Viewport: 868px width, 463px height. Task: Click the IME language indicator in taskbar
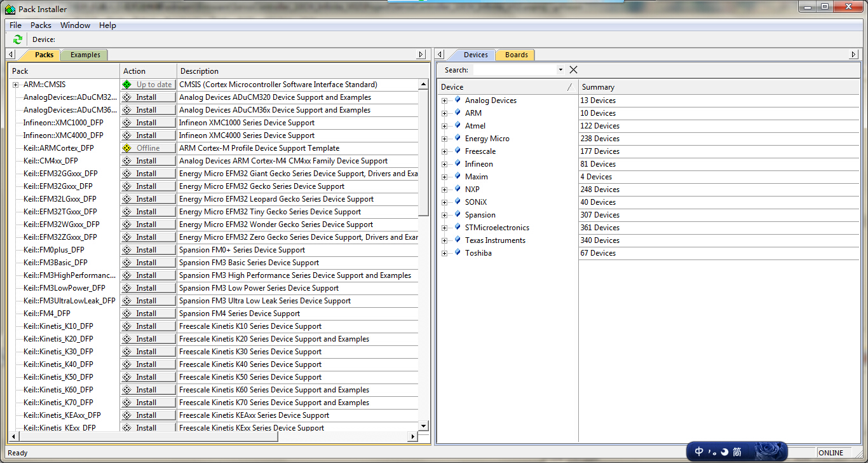[x=699, y=452]
